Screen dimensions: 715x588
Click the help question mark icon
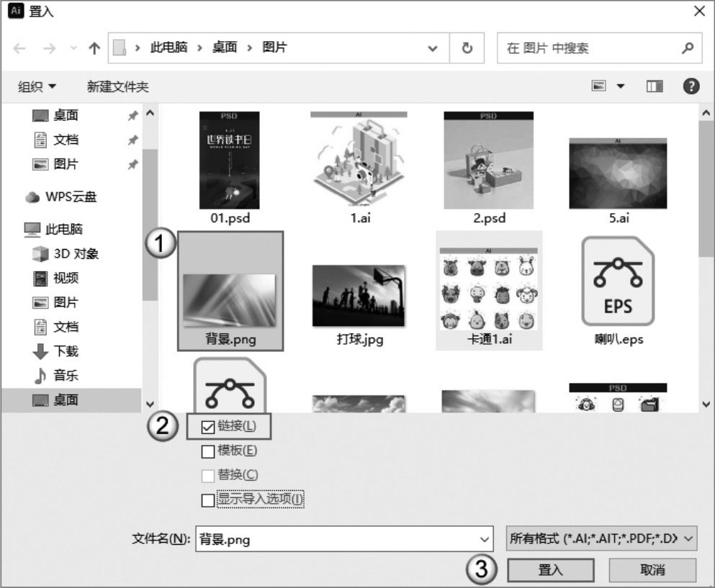(691, 86)
